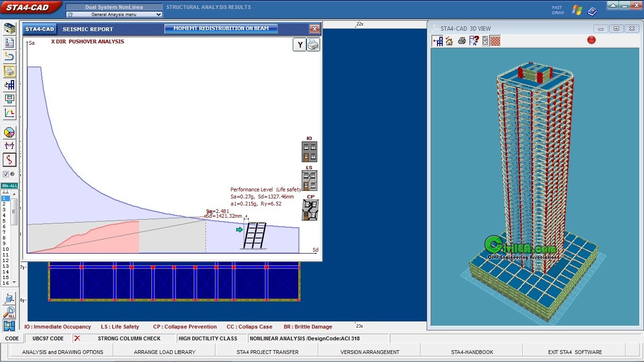Click EXIT STA4 SOFTWARE
The width and height of the screenshot is (644, 362).
click(x=575, y=352)
